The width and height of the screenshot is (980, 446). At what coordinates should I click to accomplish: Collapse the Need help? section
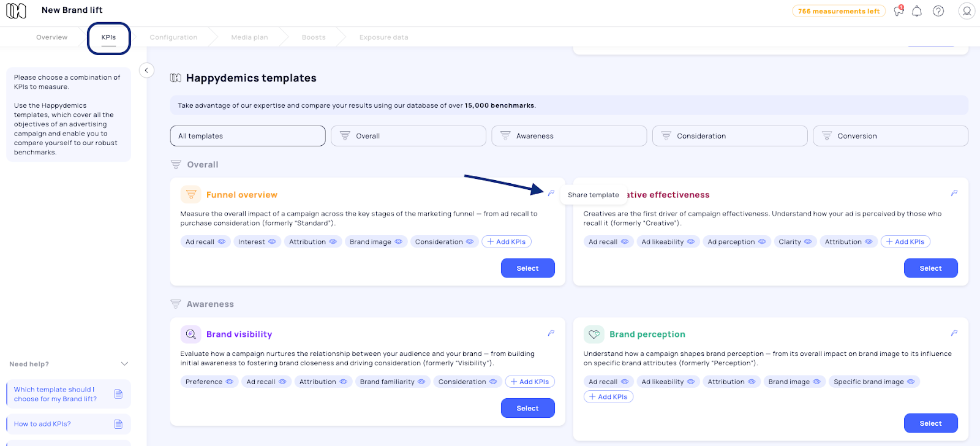click(124, 364)
